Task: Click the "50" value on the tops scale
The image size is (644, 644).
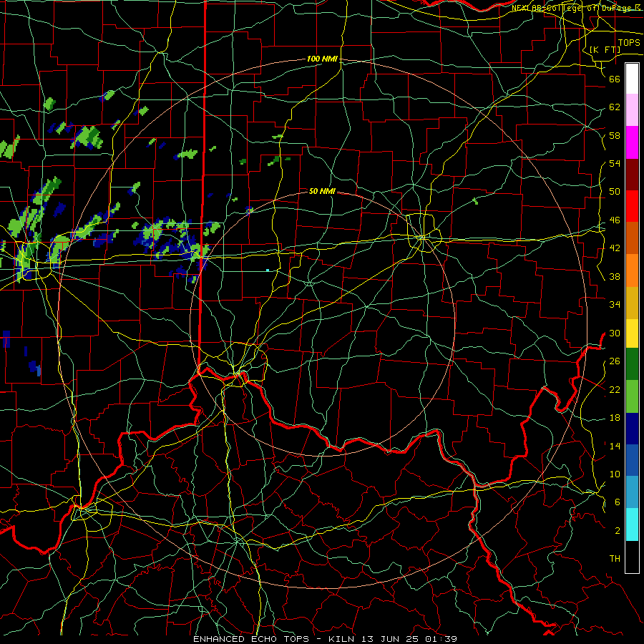Action: pyautogui.click(x=615, y=192)
